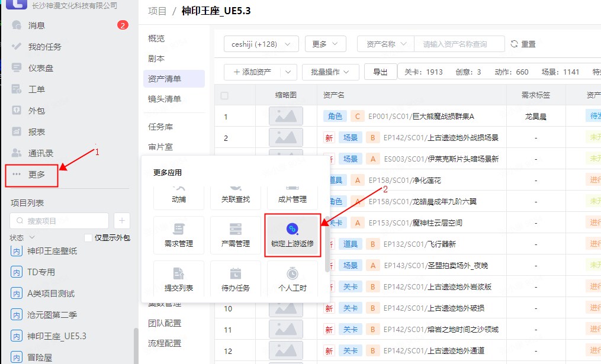This screenshot has width=601, height=364.
Task: Select 神印王座_UE5.3 in project list
Action: click(x=57, y=336)
